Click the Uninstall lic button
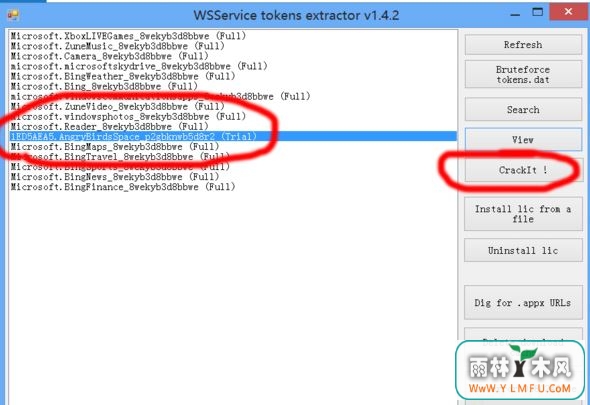This screenshot has width=590, height=405. tap(523, 250)
